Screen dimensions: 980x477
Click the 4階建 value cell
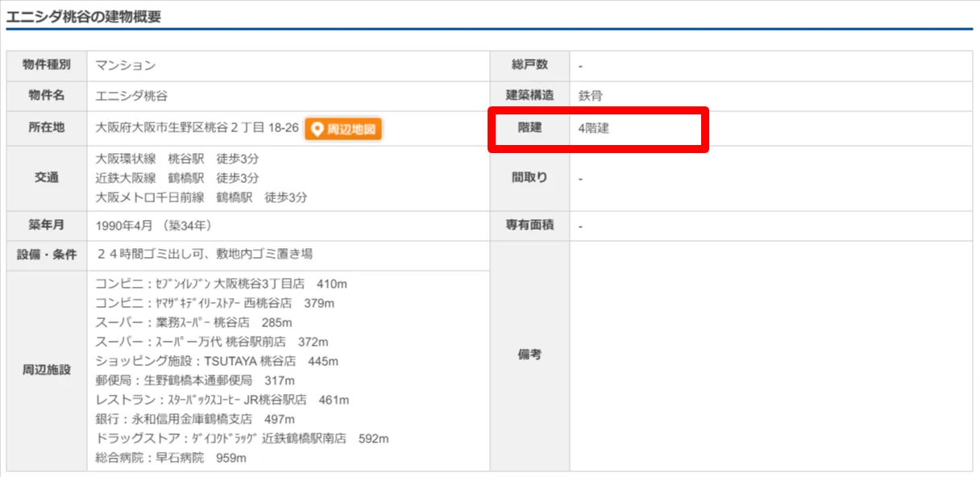click(594, 128)
